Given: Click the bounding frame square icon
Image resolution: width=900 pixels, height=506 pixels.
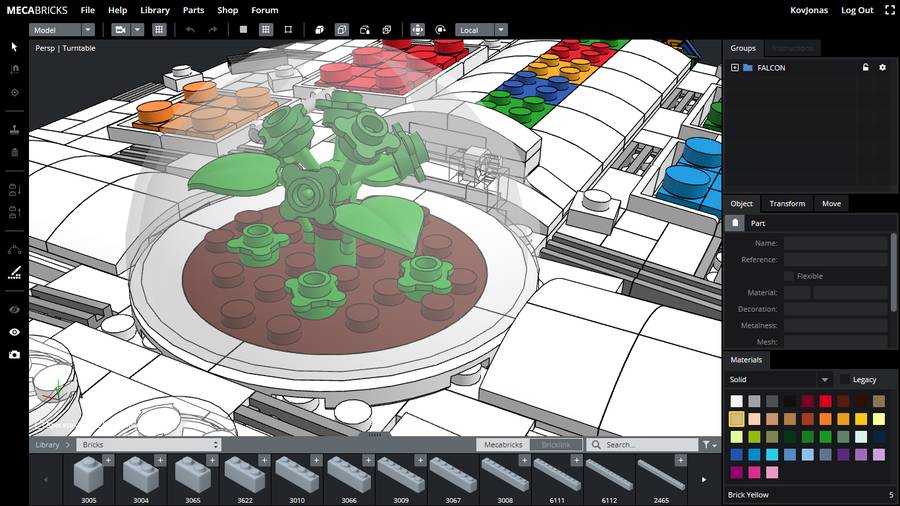Looking at the screenshot, I should pyautogui.click(x=288, y=30).
